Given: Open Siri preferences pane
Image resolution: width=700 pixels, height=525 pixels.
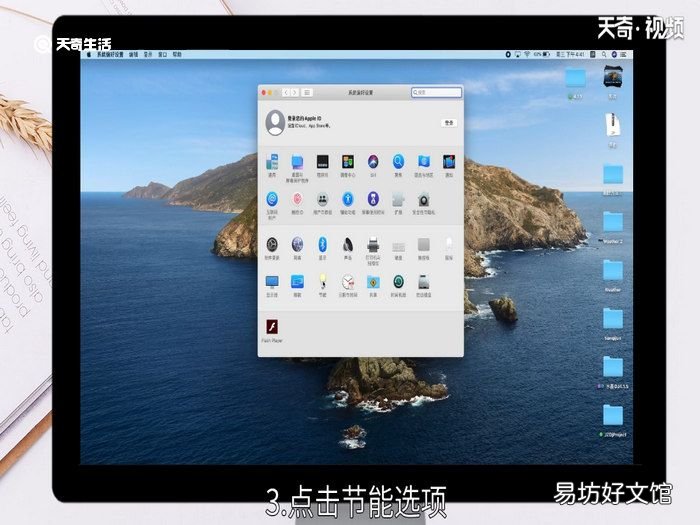Looking at the screenshot, I should pos(373,162).
